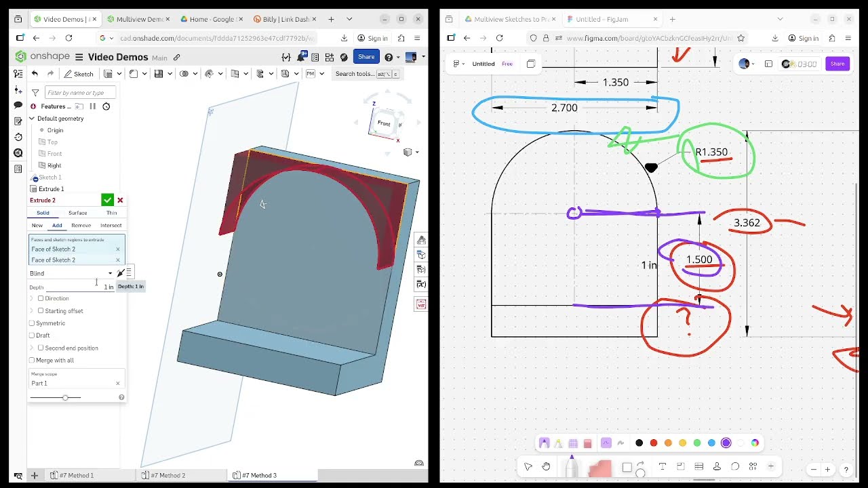The width and height of the screenshot is (868, 488).
Task: Select the New operation tab
Action: click(37, 225)
